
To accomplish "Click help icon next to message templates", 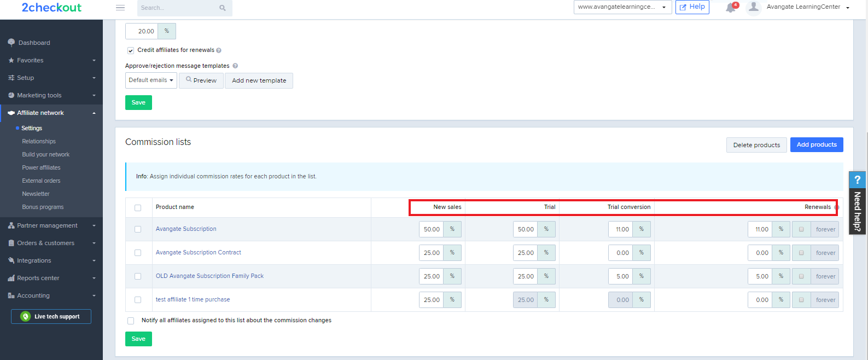I will coord(235,66).
